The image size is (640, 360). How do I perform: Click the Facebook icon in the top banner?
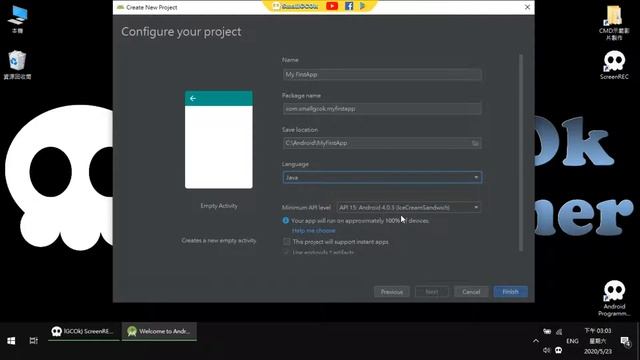(x=349, y=6)
